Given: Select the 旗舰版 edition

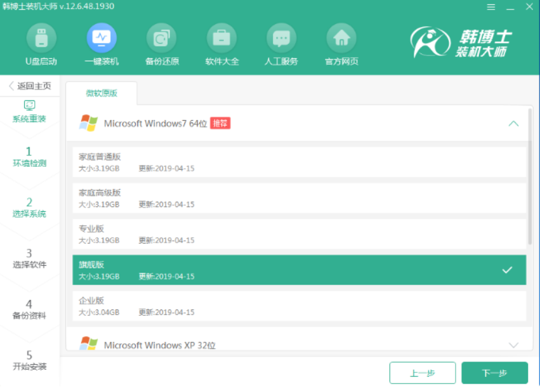Looking at the screenshot, I should [x=300, y=270].
